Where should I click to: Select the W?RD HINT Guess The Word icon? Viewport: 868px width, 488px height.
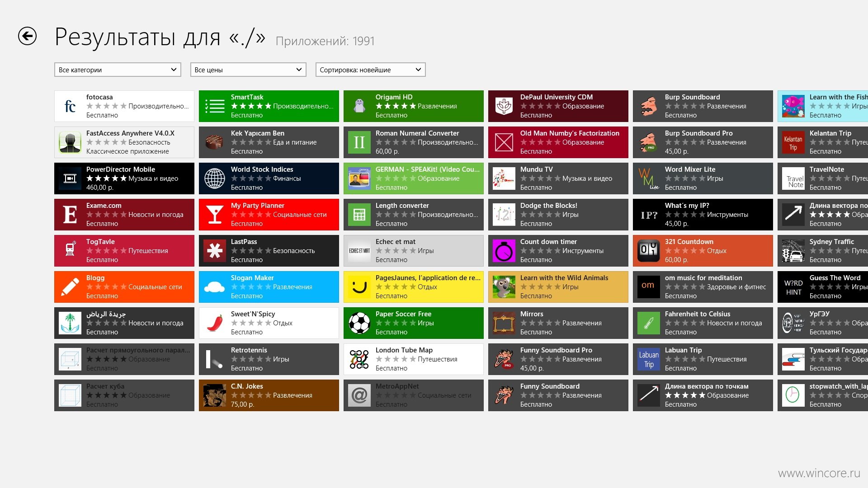[793, 287]
